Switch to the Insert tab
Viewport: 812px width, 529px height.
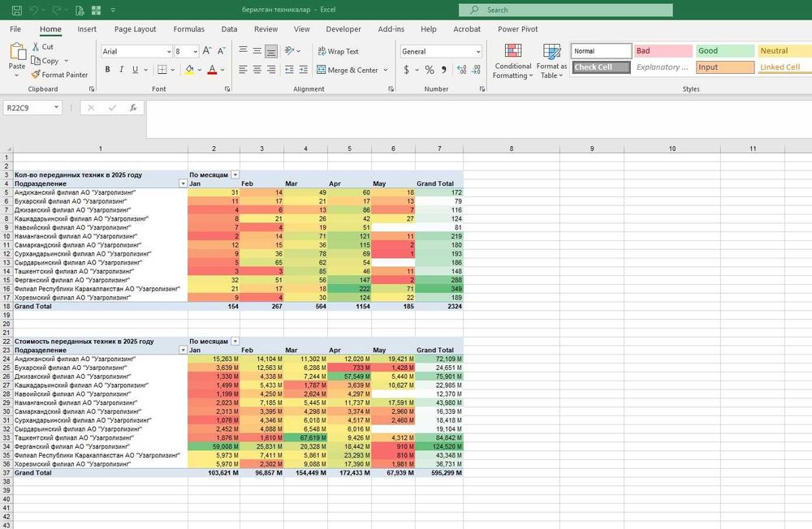click(87, 29)
